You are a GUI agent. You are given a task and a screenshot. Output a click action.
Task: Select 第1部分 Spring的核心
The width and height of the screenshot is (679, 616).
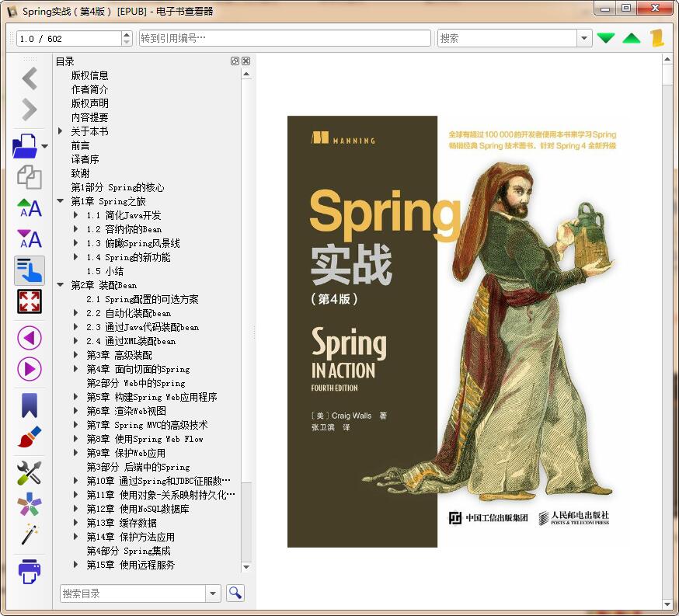(x=117, y=187)
